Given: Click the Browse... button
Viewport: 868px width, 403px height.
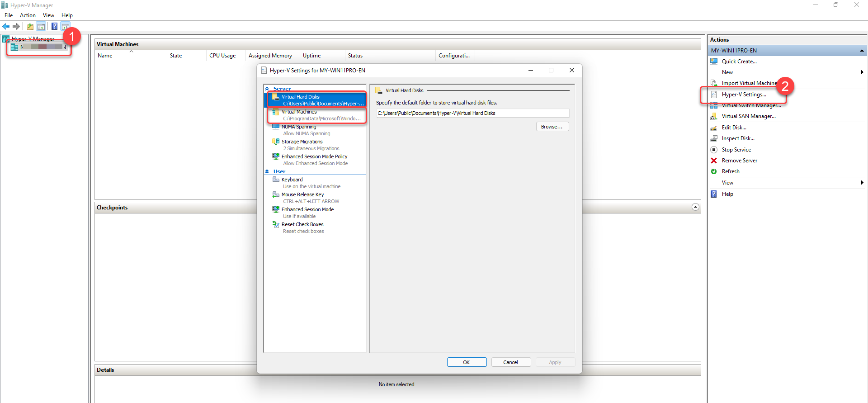Looking at the screenshot, I should [x=552, y=127].
